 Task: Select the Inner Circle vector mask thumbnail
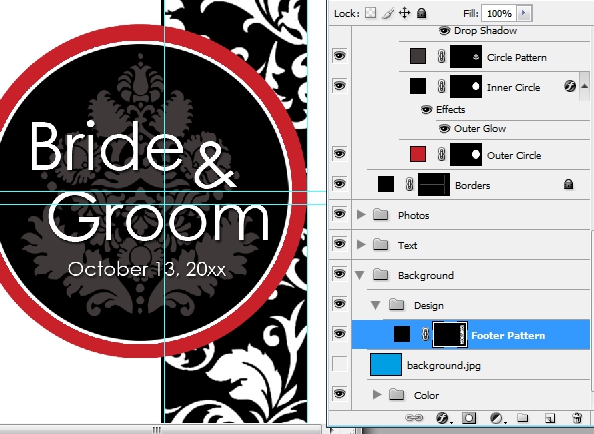coord(466,86)
